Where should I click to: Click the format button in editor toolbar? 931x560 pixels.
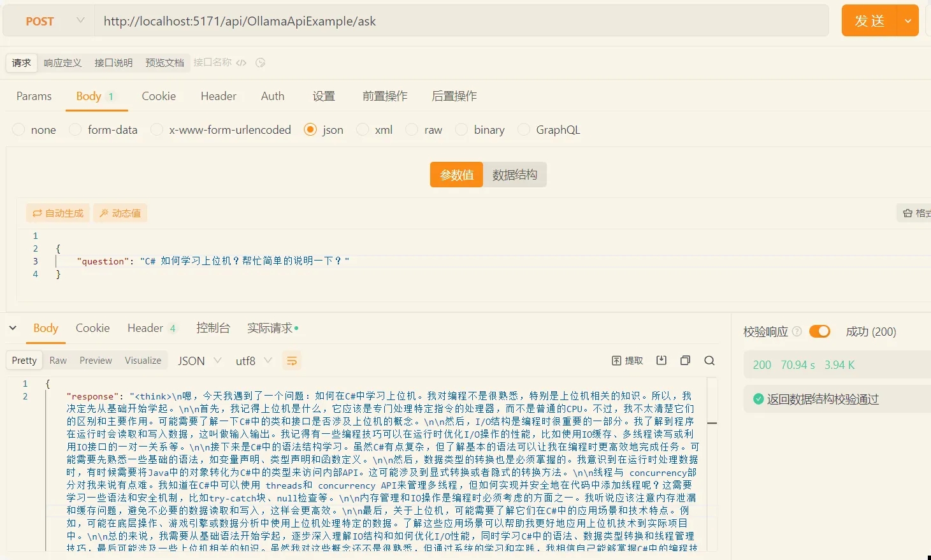[x=914, y=213]
